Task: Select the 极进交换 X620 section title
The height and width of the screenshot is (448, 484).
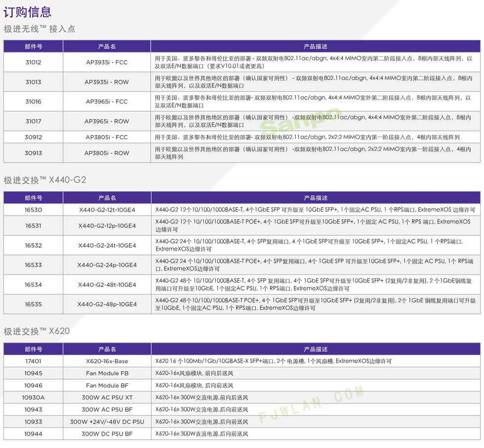Action: point(37,331)
